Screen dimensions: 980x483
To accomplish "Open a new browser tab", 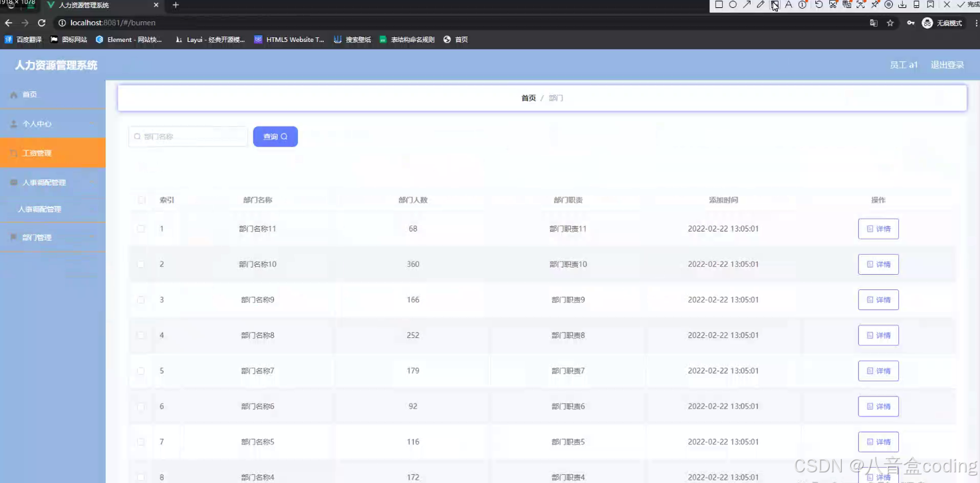I will 176,5.
